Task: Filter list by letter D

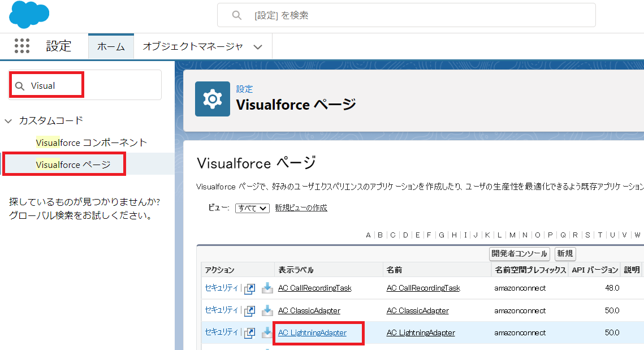Action: coord(405,235)
